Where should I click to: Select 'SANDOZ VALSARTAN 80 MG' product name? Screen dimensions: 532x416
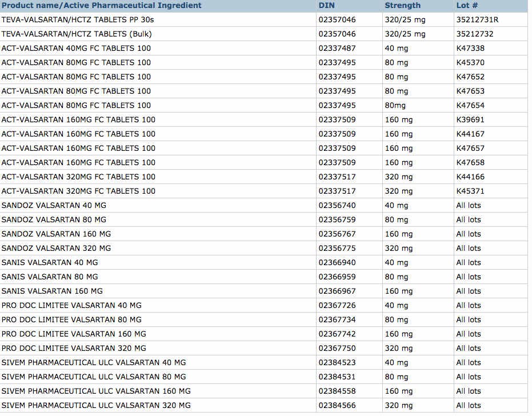(x=54, y=219)
